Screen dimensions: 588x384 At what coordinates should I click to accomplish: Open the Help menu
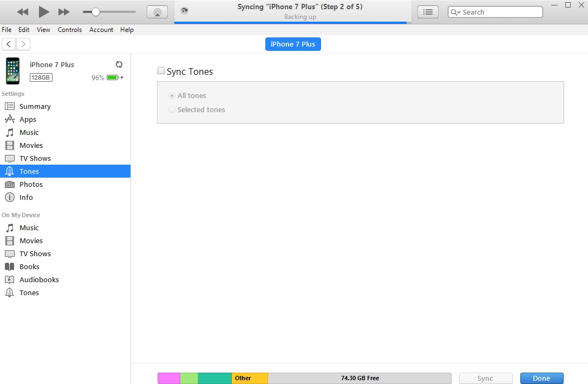pos(127,30)
